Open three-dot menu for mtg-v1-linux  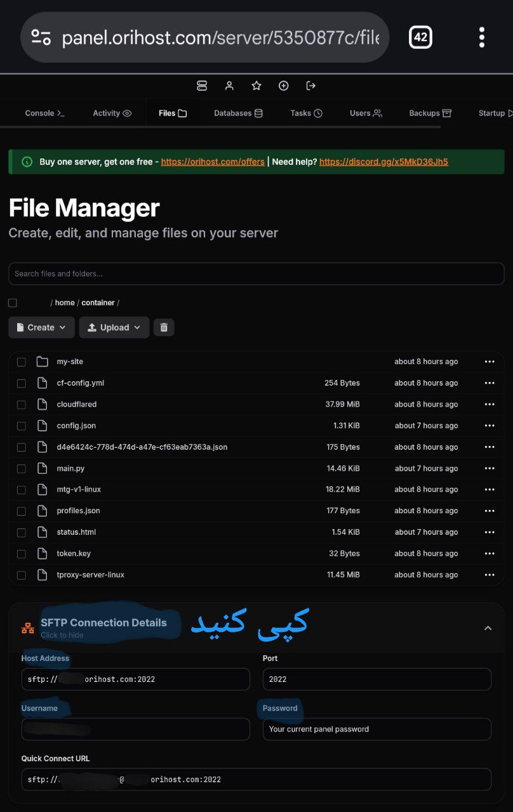point(490,489)
